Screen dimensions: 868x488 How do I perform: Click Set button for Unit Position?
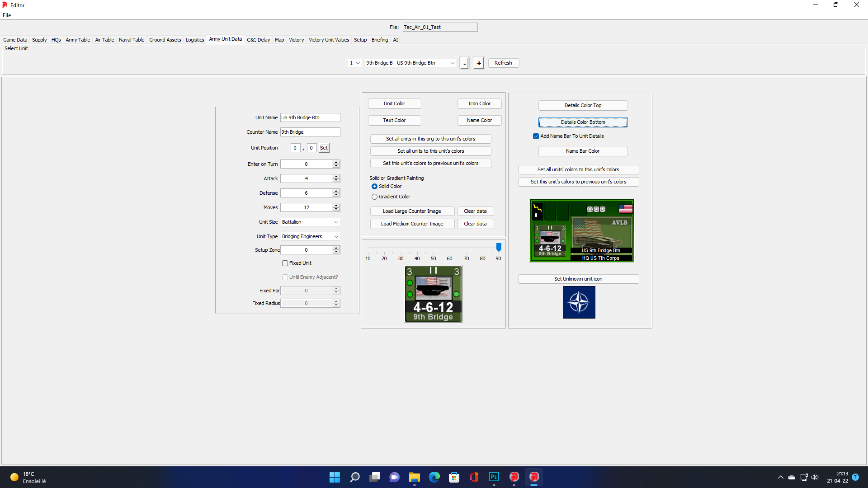click(324, 148)
